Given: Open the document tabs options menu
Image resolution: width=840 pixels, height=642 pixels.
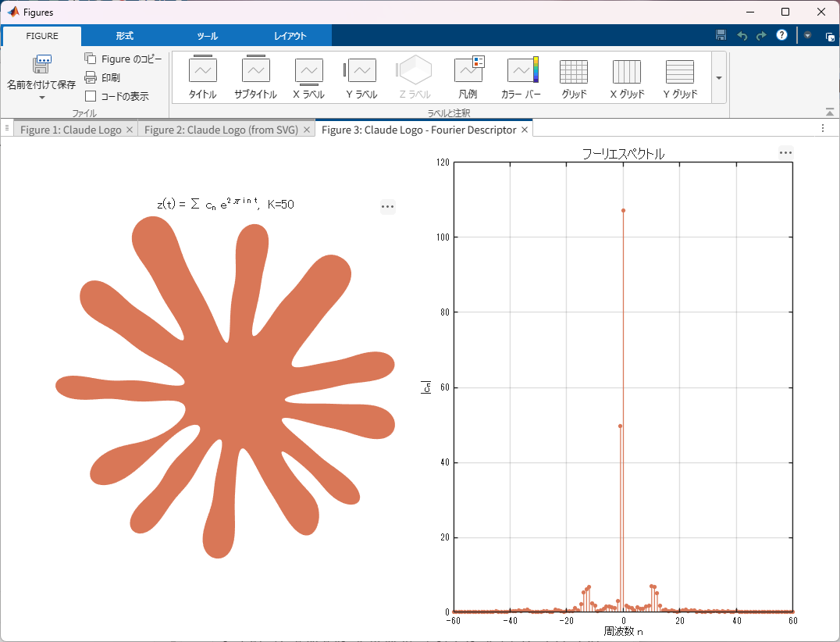Looking at the screenshot, I should (x=823, y=128).
